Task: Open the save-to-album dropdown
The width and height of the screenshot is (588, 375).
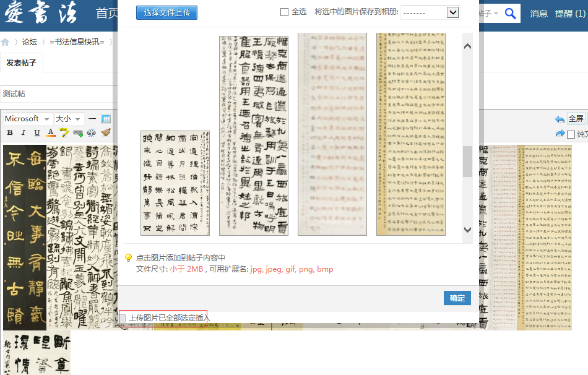Action: (430, 12)
